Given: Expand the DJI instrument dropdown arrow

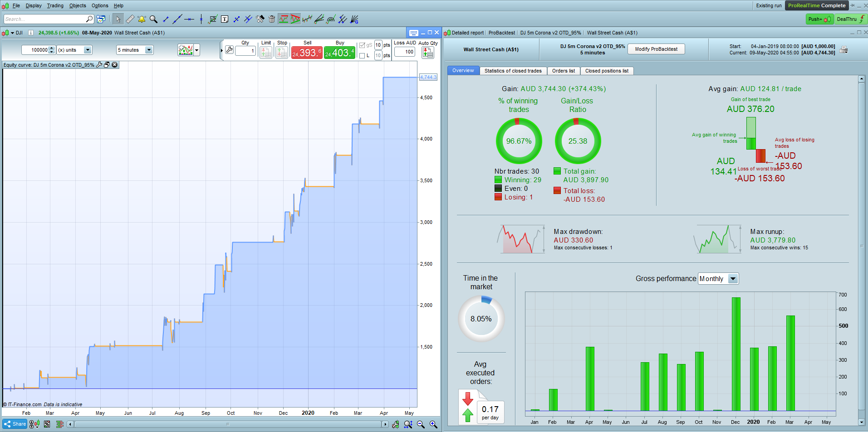Looking at the screenshot, I should coord(13,33).
